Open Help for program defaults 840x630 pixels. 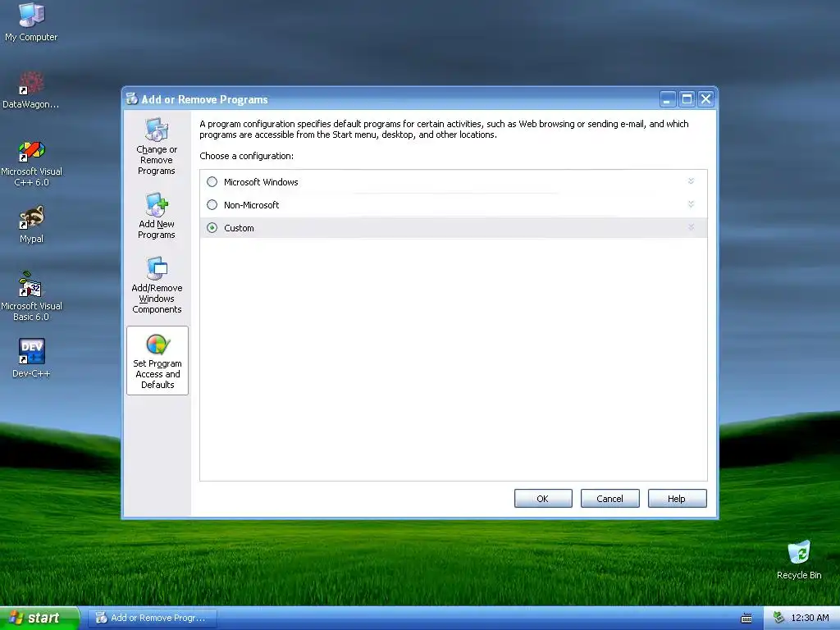tap(677, 498)
